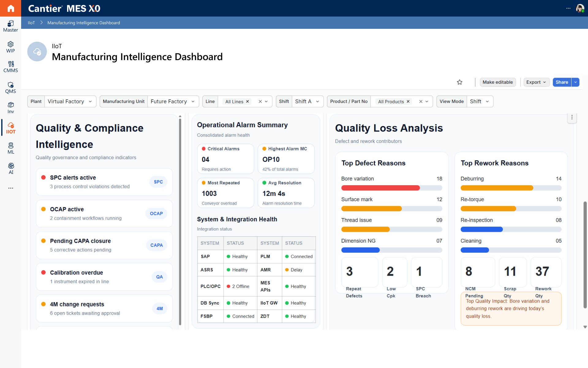Open the Export dropdown
This screenshot has width=588, height=368.
pyautogui.click(x=536, y=82)
